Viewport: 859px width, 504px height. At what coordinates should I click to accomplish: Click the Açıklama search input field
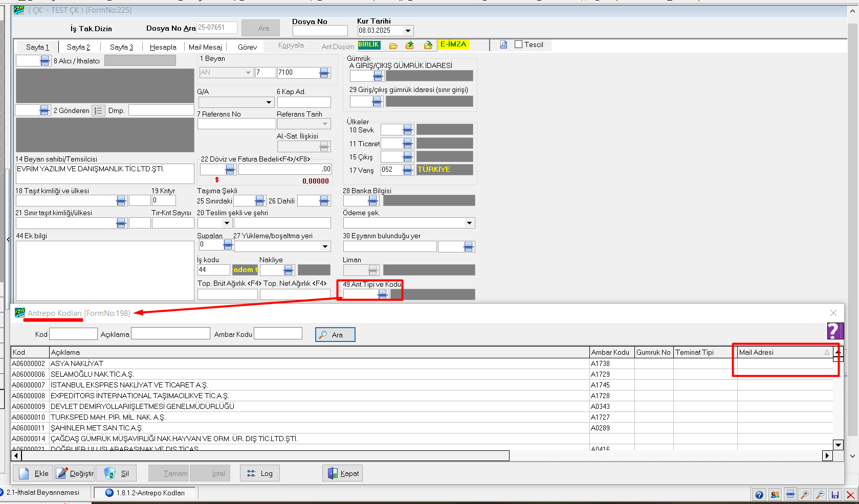click(170, 334)
